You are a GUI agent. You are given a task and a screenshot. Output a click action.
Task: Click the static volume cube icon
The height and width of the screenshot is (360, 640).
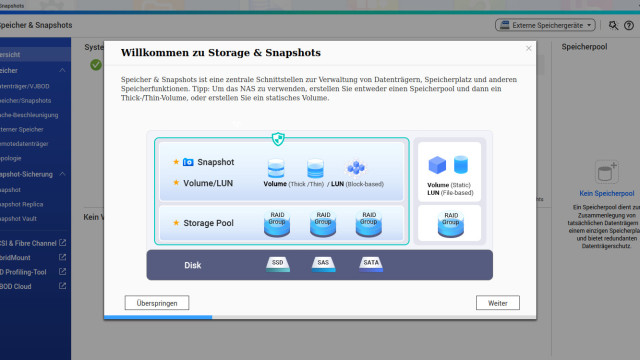pos(437,165)
